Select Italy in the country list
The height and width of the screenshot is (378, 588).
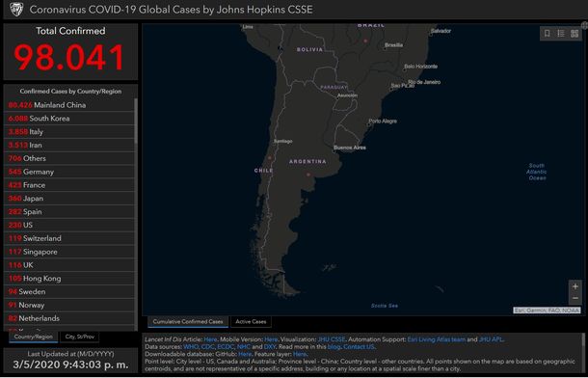click(x=68, y=131)
